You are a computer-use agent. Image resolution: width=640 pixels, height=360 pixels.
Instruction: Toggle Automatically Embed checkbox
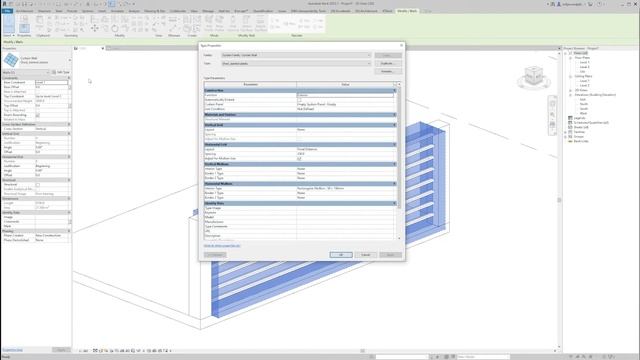(x=299, y=100)
